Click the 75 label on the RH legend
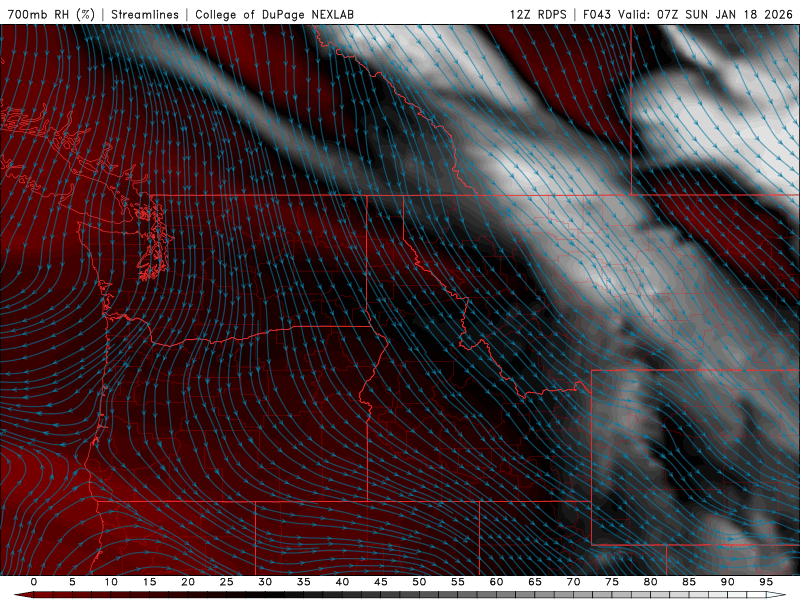 click(x=612, y=582)
